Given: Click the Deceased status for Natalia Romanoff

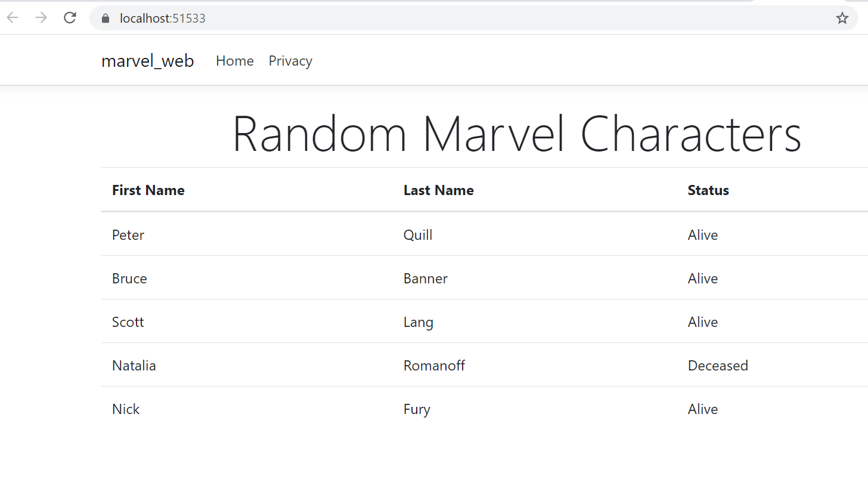Looking at the screenshot, I should click(x=718, y=365).
